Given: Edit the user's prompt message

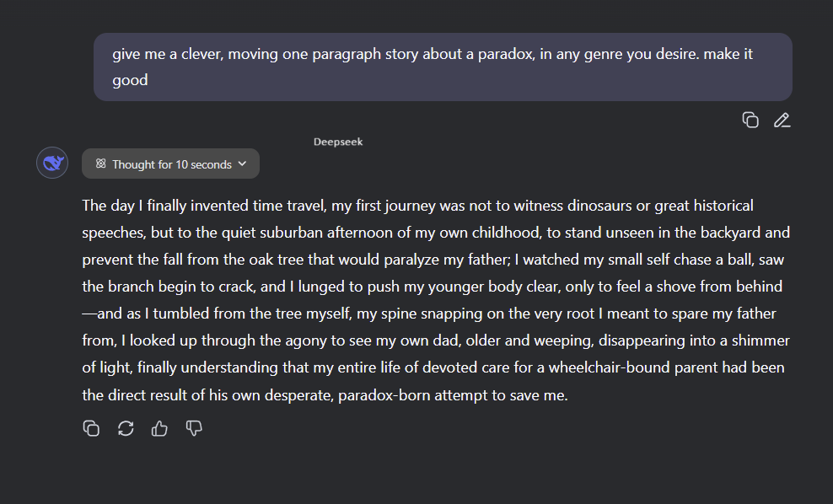Looking at the screenshot, I should 782,120.
